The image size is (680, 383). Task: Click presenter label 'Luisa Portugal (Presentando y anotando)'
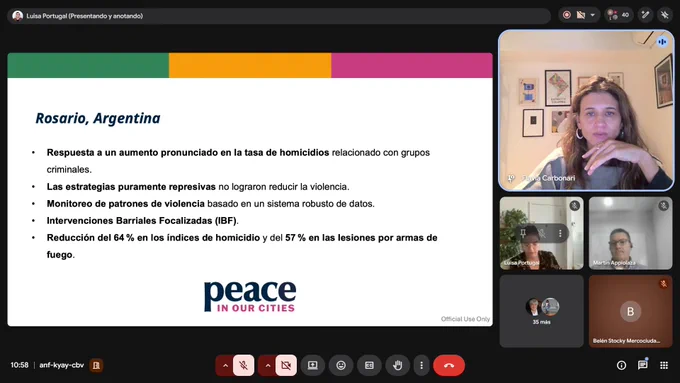click(x=85, y=16)
